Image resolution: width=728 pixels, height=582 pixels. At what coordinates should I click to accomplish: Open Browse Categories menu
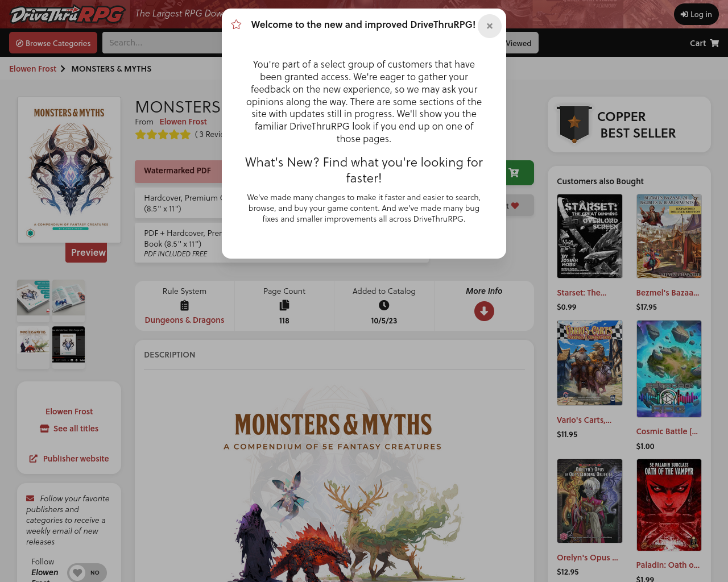click(x=53, y=43)
